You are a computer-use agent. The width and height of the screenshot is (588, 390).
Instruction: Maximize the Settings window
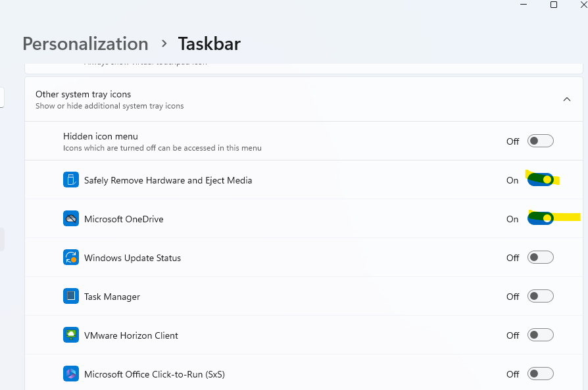(554, 5)
